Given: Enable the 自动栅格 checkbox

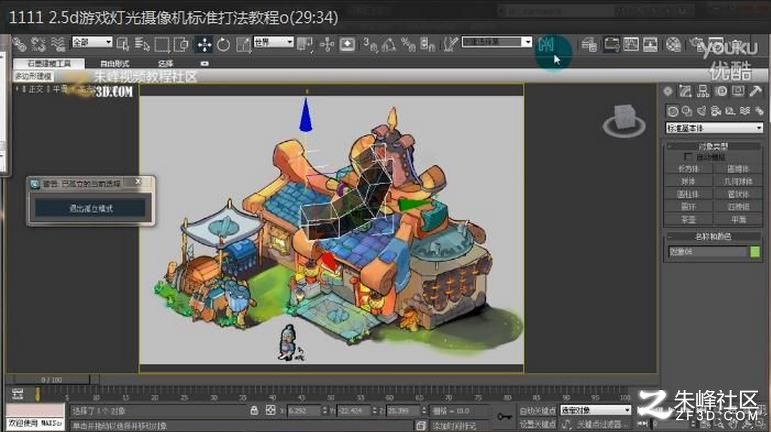Looking at the screenshot, I should (687, 157).
